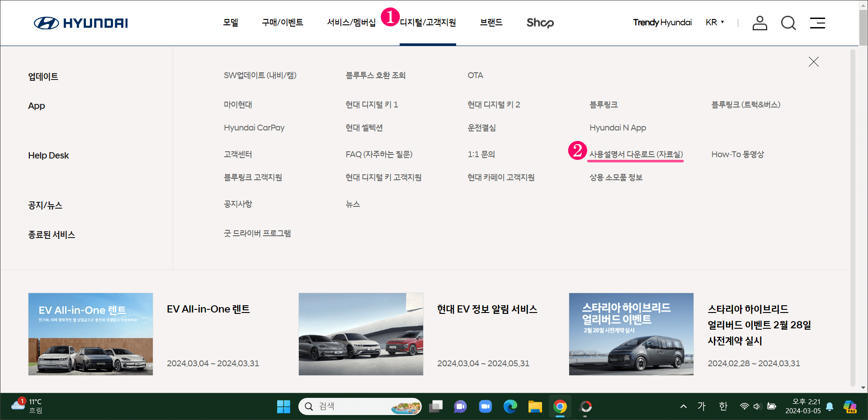Open the user account icon

click(759, 23)
